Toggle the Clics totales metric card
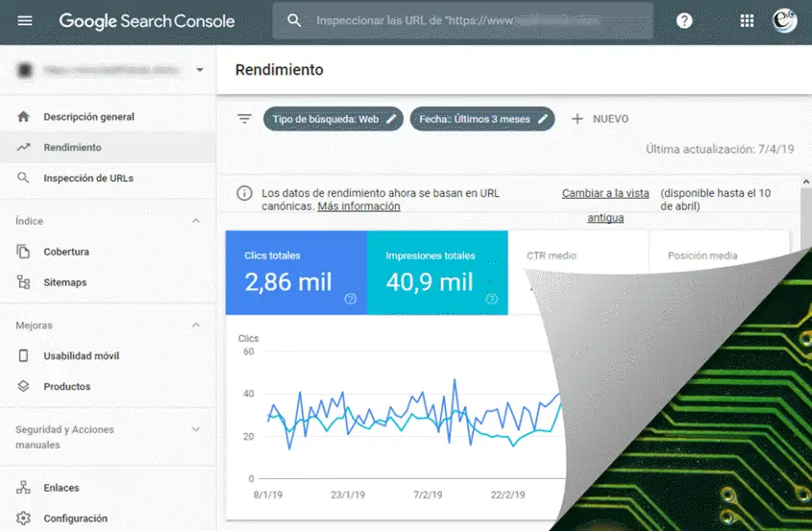812x531 pixels. (296, 273)
